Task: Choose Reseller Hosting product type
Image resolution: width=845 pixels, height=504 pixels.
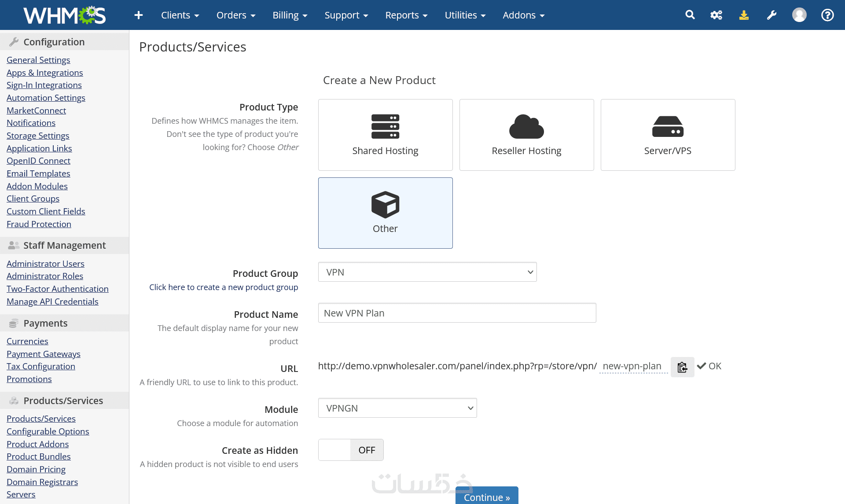Action: [x=526, y=135]
